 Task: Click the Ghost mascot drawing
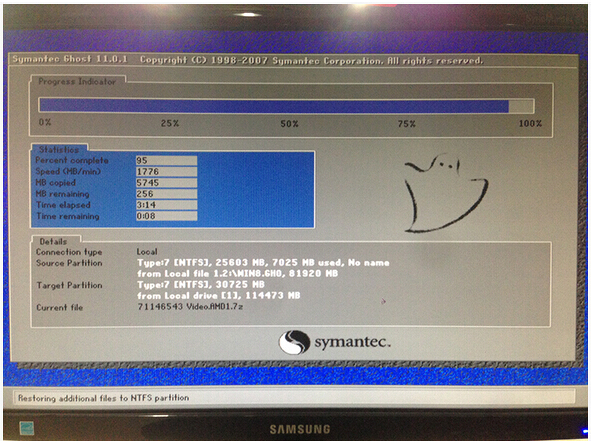[446, 193]
